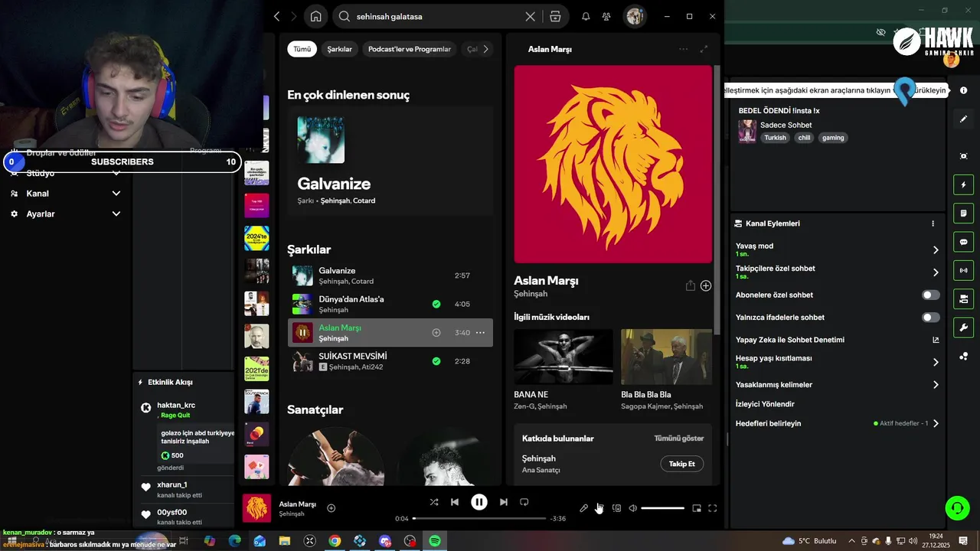980x551 pixels.
Task: Share Aslan Marşı from now playing panel
Action: (690, 285)
